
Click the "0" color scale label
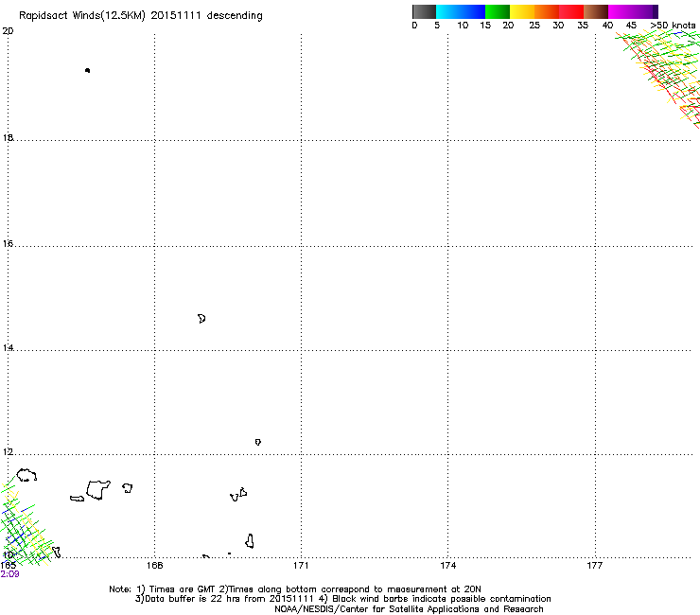click(414, 26)
